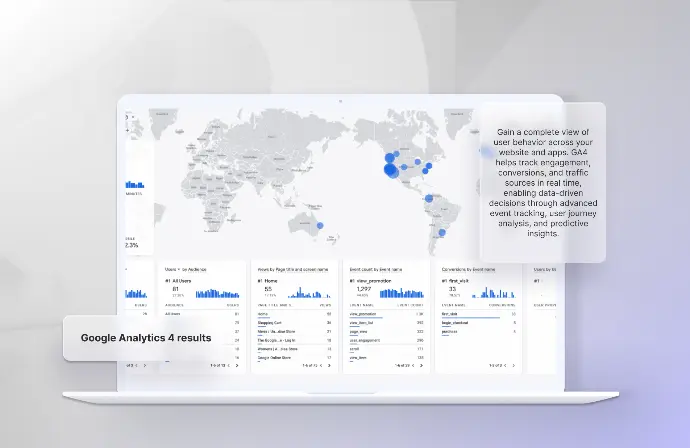Select the page_view event row
This screenshot has height=448, width=690.
386,332
